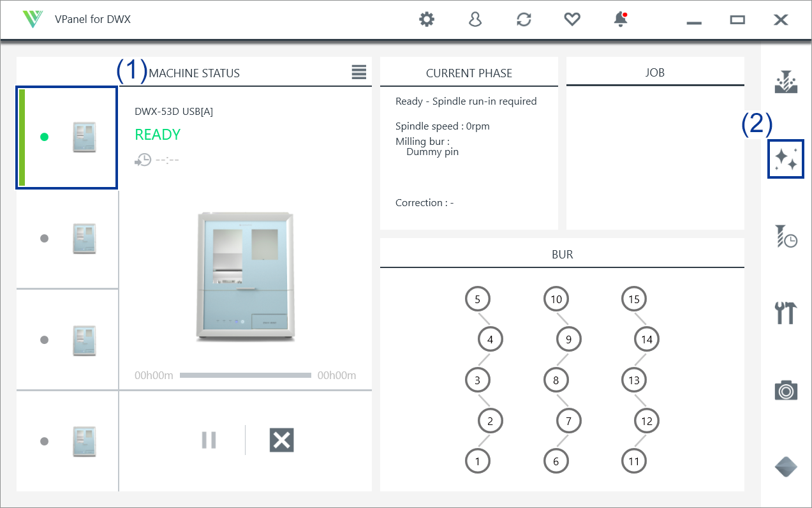This screenshot has width=812, height=508.
Task: Select bur slot 4
Action: [491, 340]
